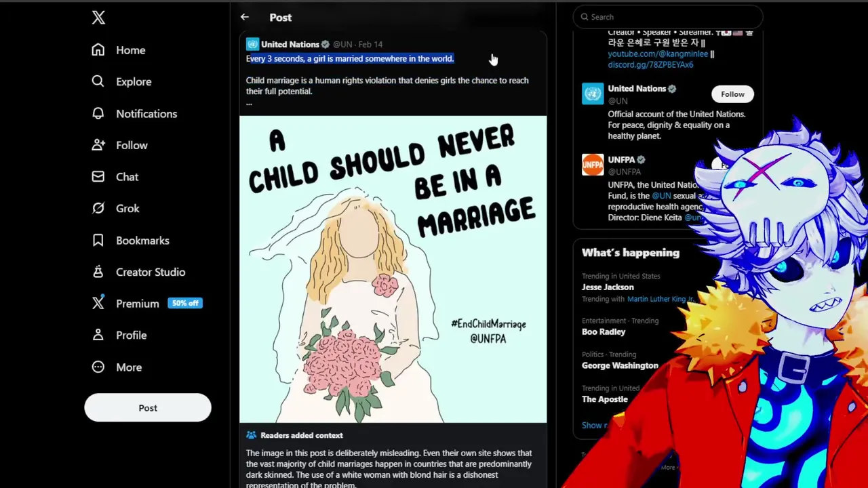Click United Nations avatar in relevant people

pyautogui.click(x=593, y=94)
